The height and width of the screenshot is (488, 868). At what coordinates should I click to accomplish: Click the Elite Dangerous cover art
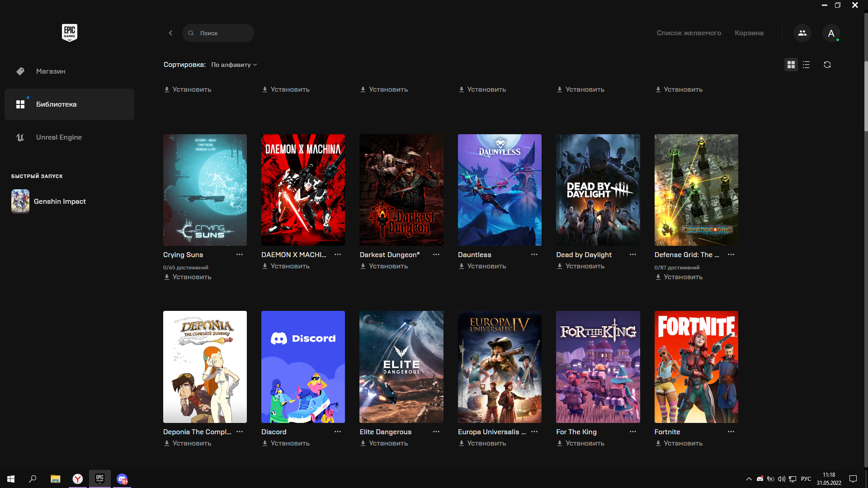pyautogui.click(x=401, y=367)
